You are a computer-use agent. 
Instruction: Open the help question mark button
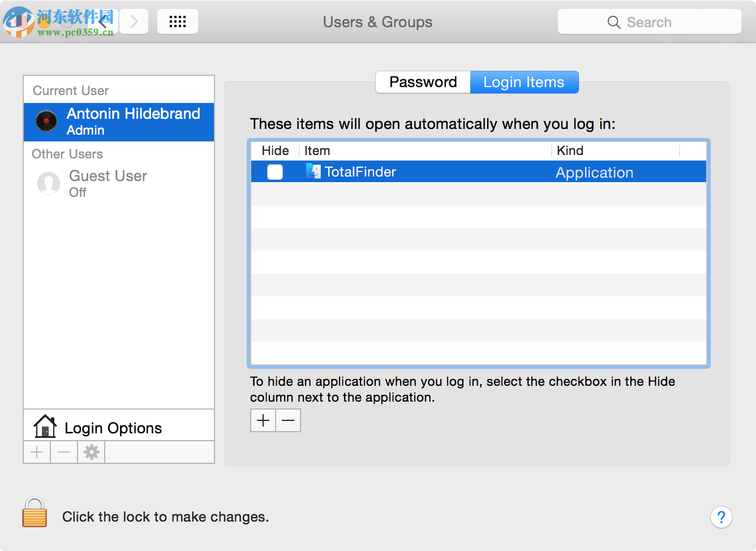pyautogui.click(x=721, y=517)
